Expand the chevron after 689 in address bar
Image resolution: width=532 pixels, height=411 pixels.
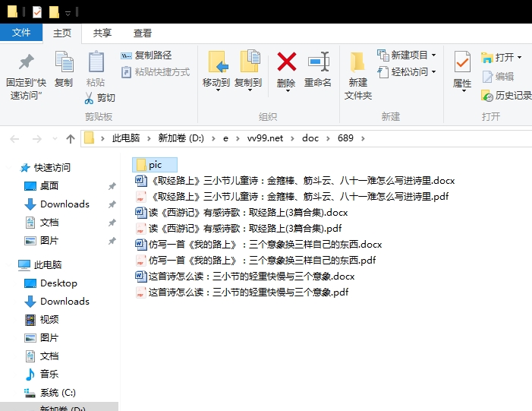363,138
